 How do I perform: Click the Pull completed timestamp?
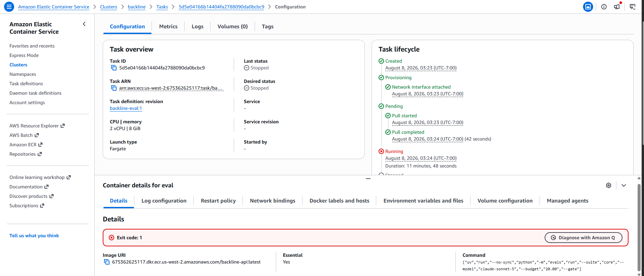[x=428, y=139]
